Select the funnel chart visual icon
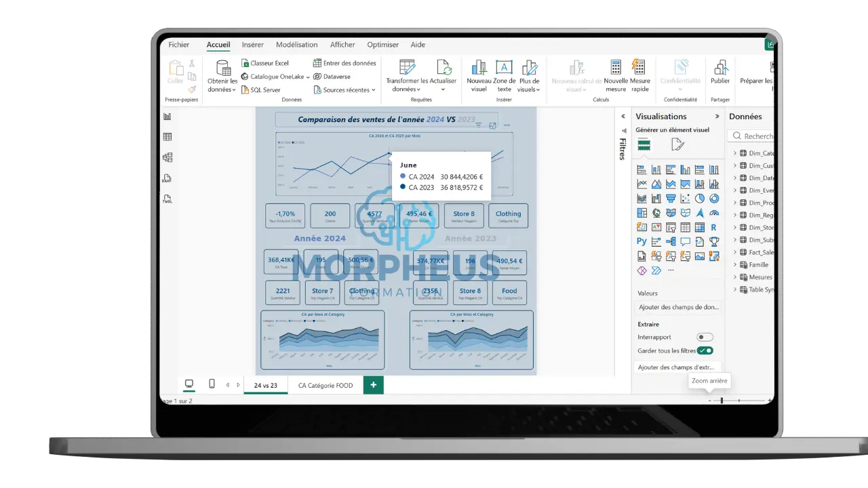 (670, 198)
